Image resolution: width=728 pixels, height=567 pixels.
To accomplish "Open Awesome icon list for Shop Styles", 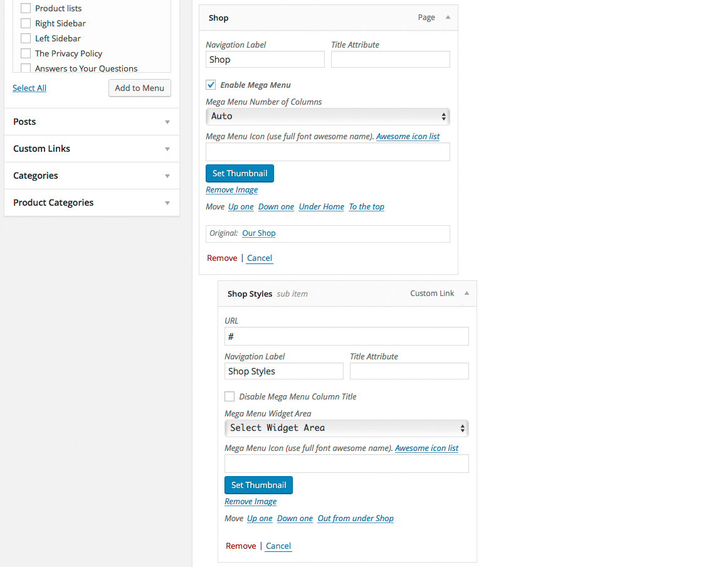I will pos(426,448).
